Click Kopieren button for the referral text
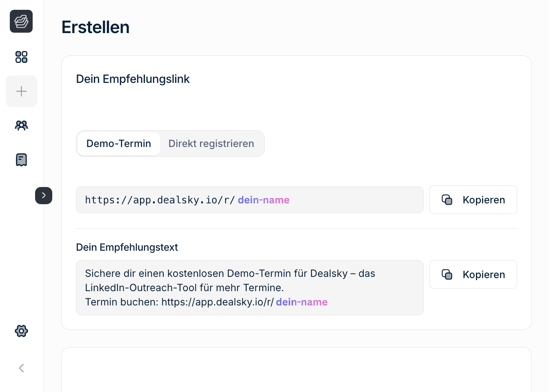 pos(473,274)
